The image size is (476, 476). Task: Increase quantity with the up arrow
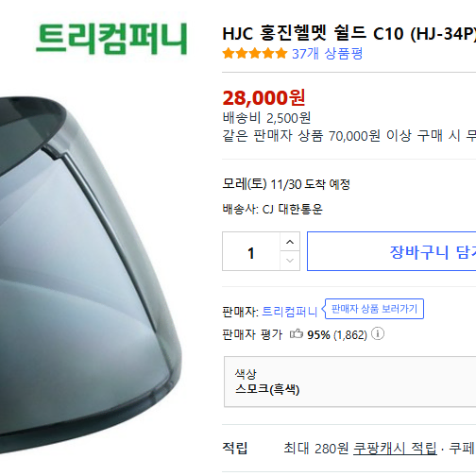[x=290, y=242]
